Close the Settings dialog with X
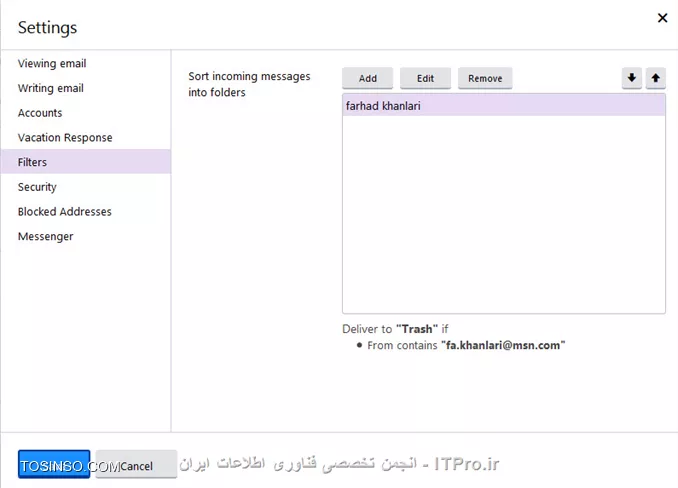Viewport: 678px width, 488px height. coord(662,18)
